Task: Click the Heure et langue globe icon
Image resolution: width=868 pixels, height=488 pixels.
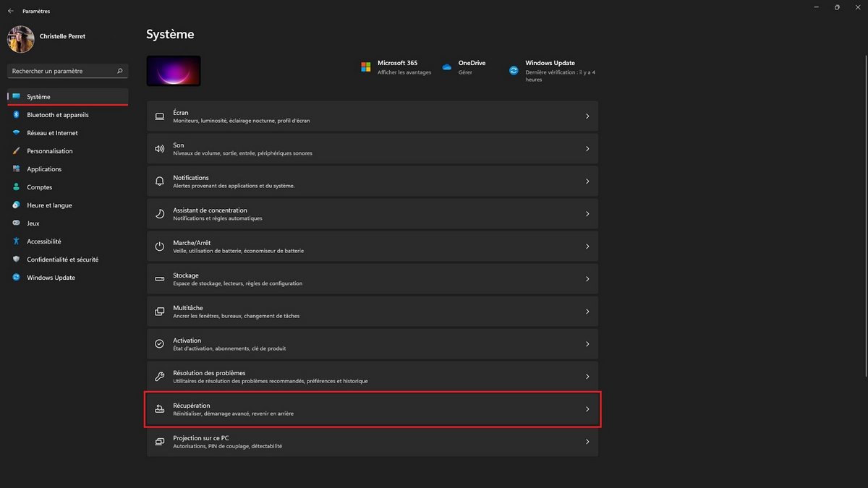Action: coord(16,205)
